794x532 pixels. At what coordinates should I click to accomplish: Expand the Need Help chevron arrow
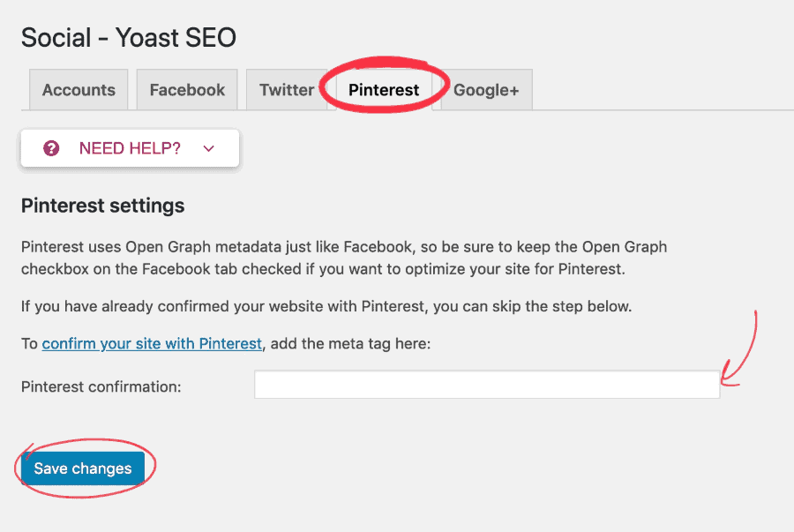208,149
